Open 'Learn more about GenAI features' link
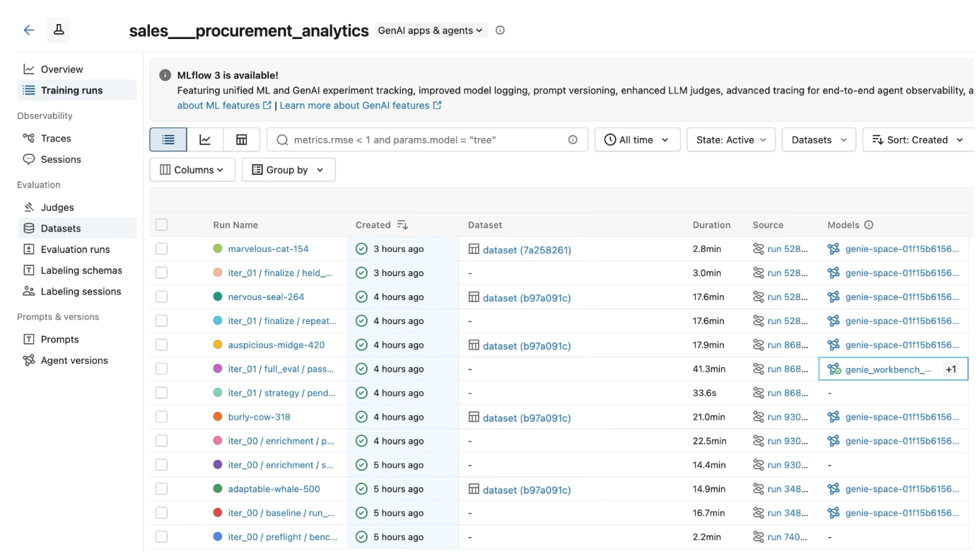Screen dimensions: 980x552 pos(355,105)
